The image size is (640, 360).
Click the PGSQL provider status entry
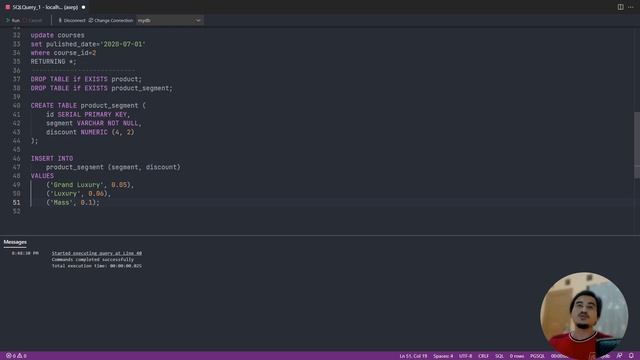[x=537, y=356]
